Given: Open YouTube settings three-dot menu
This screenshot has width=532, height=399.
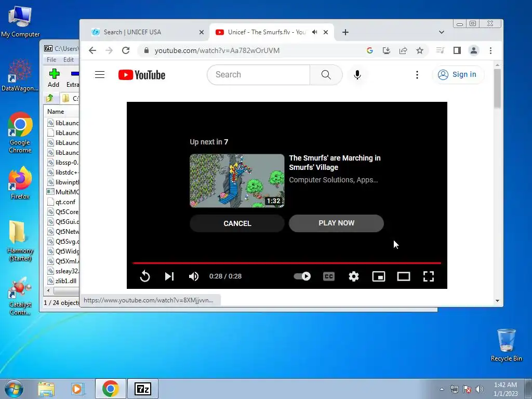Looking at the screenshot, I should (x=417, y=75).
